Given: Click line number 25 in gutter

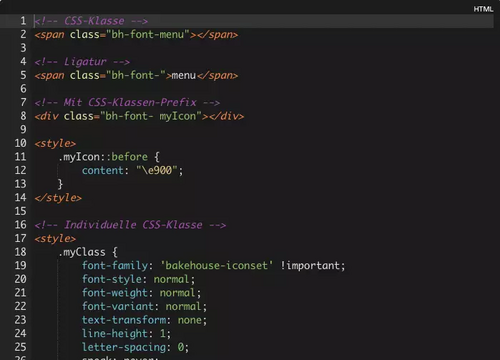Looking at the screenshot, I should [x=20, y=347].
